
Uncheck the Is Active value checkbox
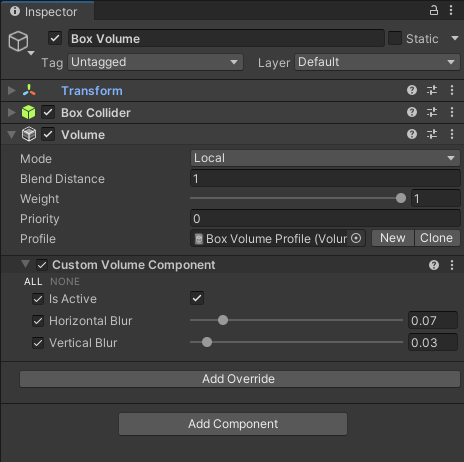point(197,298)
